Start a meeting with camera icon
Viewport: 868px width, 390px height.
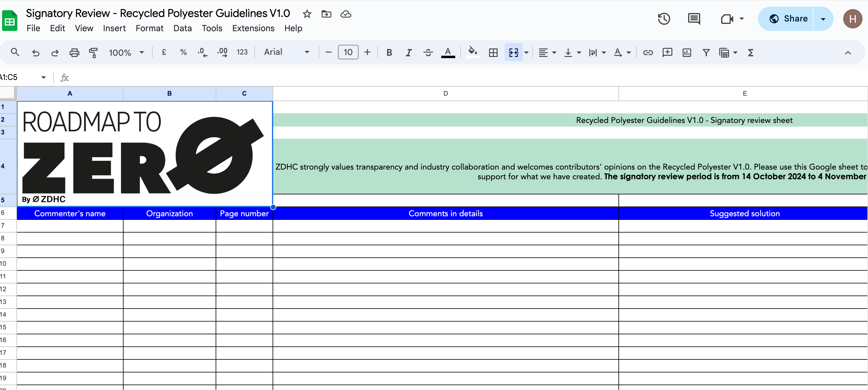click(727, 18)
